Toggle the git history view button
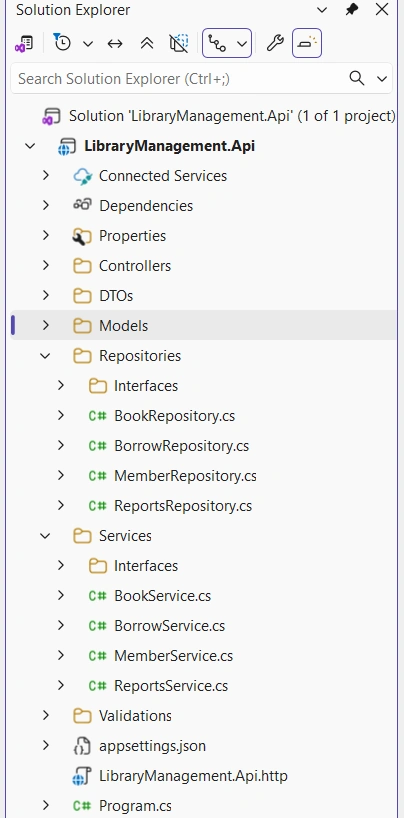 [x=217, y=43]
